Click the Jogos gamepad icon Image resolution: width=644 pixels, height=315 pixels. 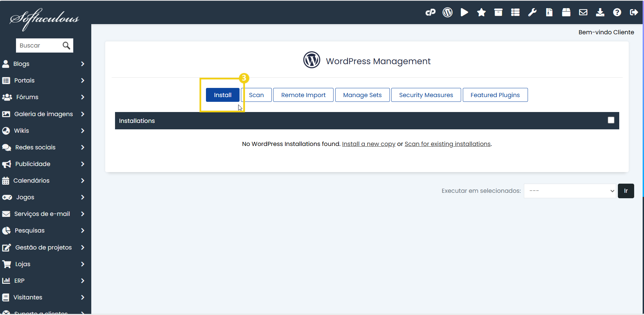coord(7,197)
